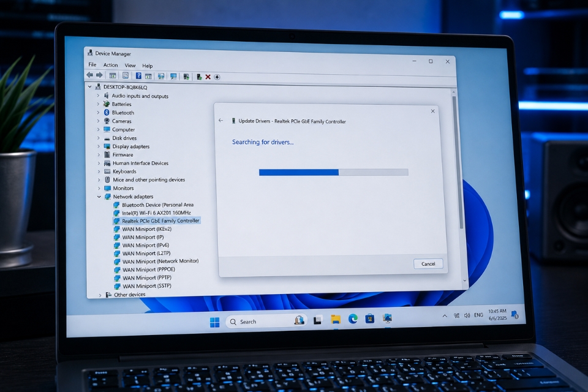Expand the Display adapters category

tap(99, 146)
